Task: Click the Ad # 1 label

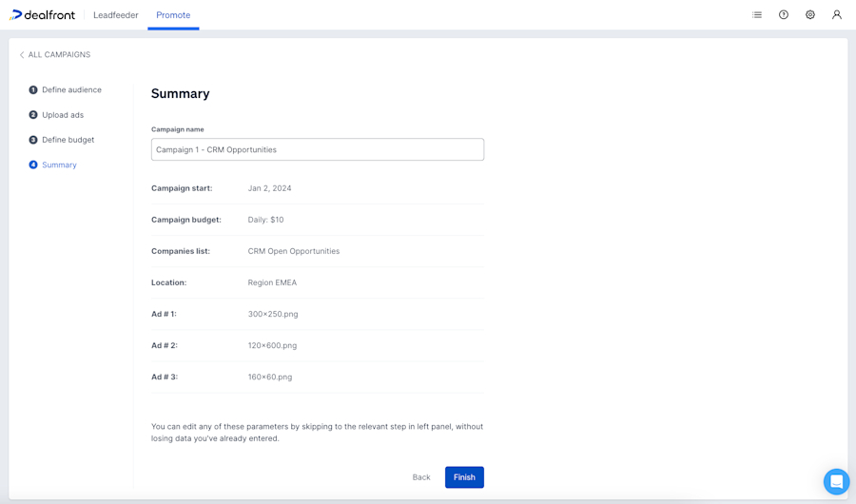Action: tap(164, 314)
